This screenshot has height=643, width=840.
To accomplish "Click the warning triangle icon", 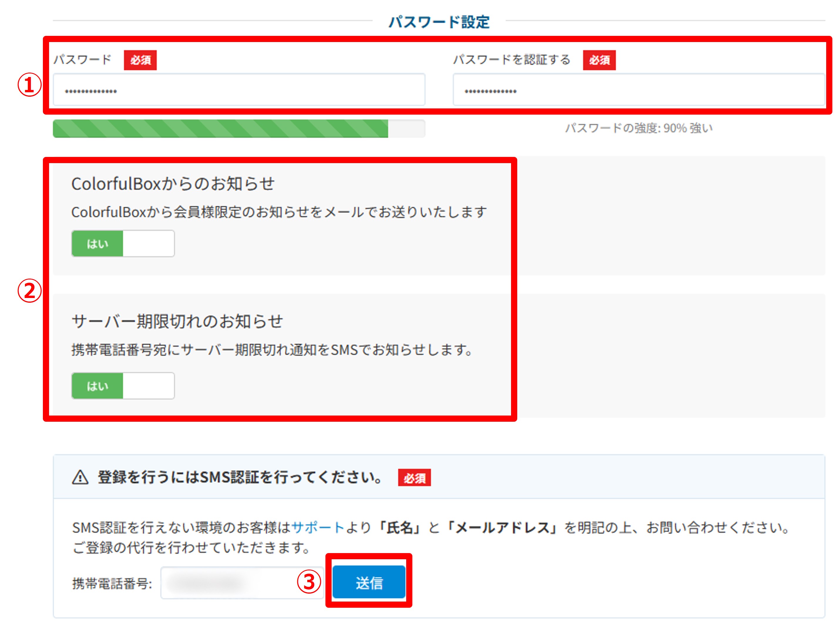I will click(x=80, y=477).
